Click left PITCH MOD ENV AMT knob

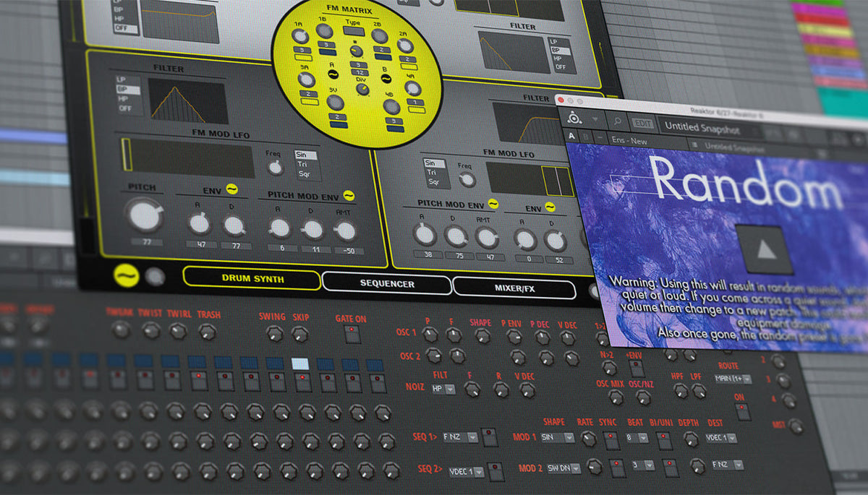coord(346,231)
